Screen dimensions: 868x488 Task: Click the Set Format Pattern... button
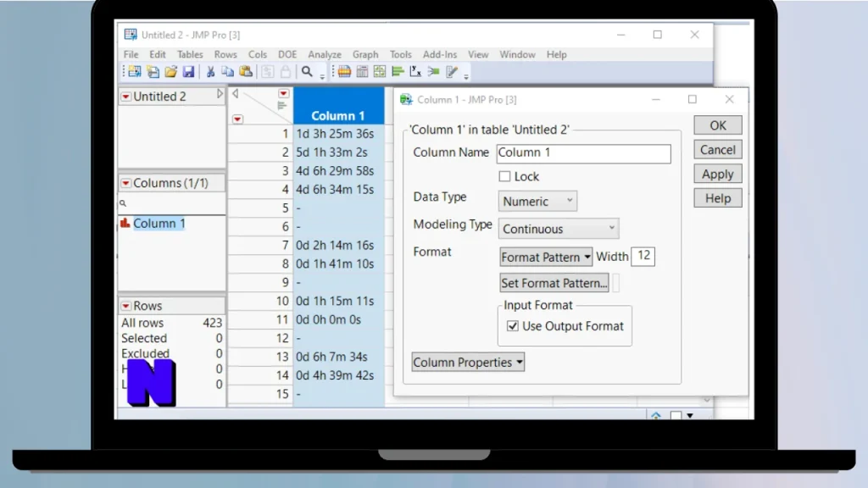click(x=554, y=283)
